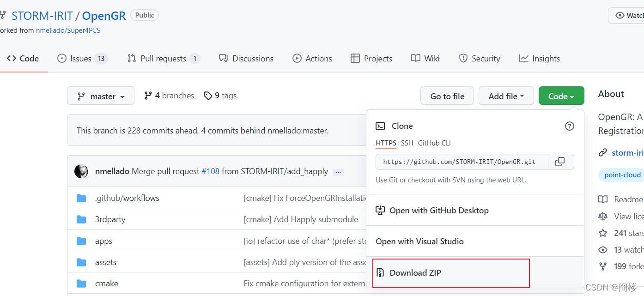Viewport: 644px width, 296px height.
Task: Toggle the green Code dropdown button
Action: [561, 96]
